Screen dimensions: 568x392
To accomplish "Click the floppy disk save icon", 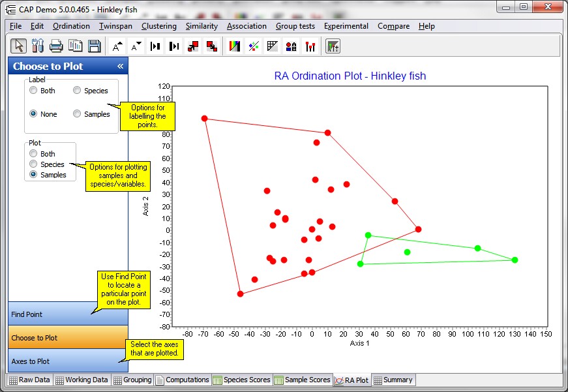I will [94, 46].
